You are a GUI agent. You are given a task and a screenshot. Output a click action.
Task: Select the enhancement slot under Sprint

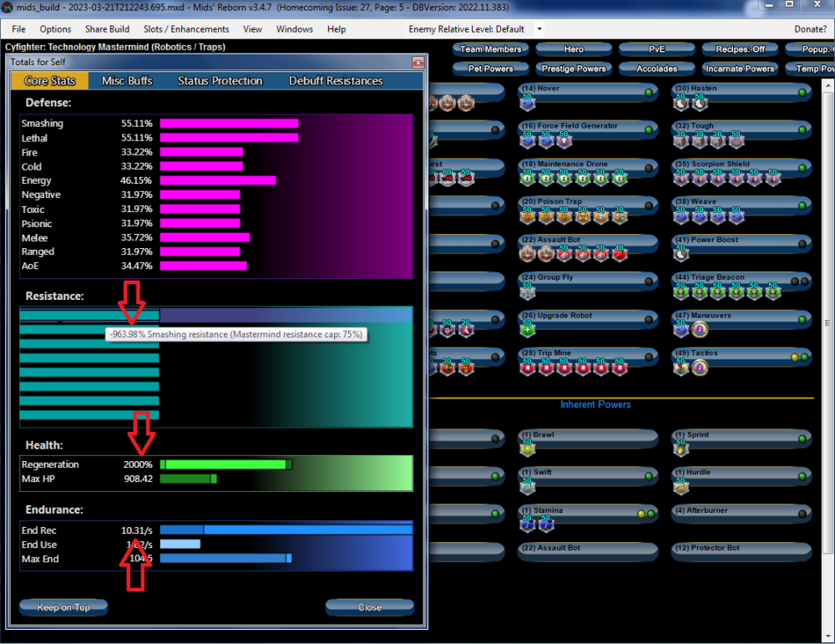[681, 449]
